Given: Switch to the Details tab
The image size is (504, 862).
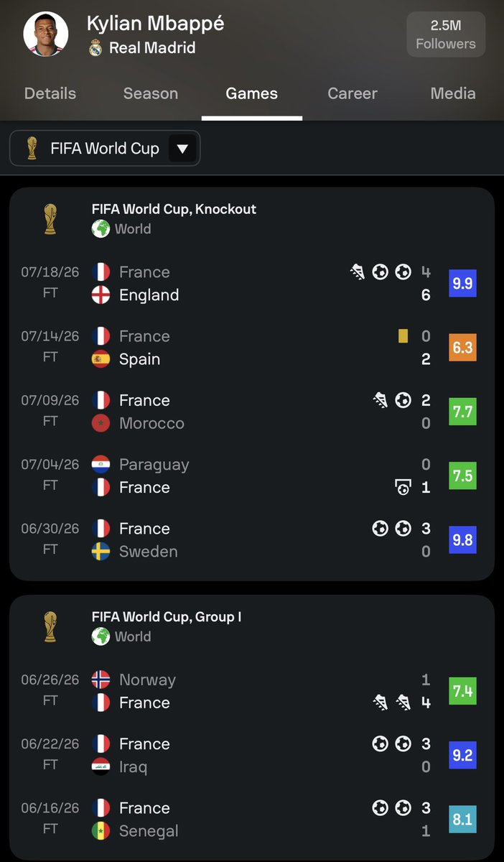Looking at the screenshot, I should coord(50,93).
